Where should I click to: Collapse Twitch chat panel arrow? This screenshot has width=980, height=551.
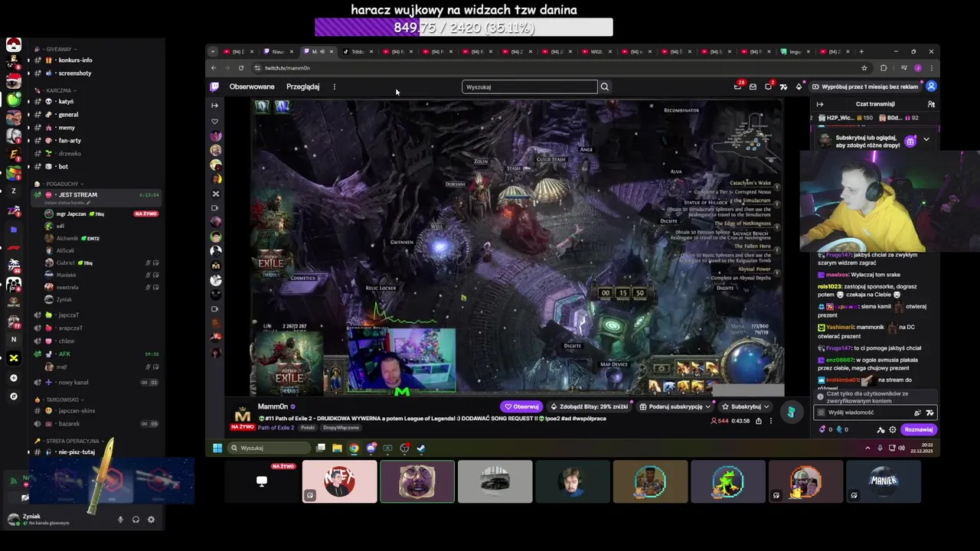pos(820,104)
